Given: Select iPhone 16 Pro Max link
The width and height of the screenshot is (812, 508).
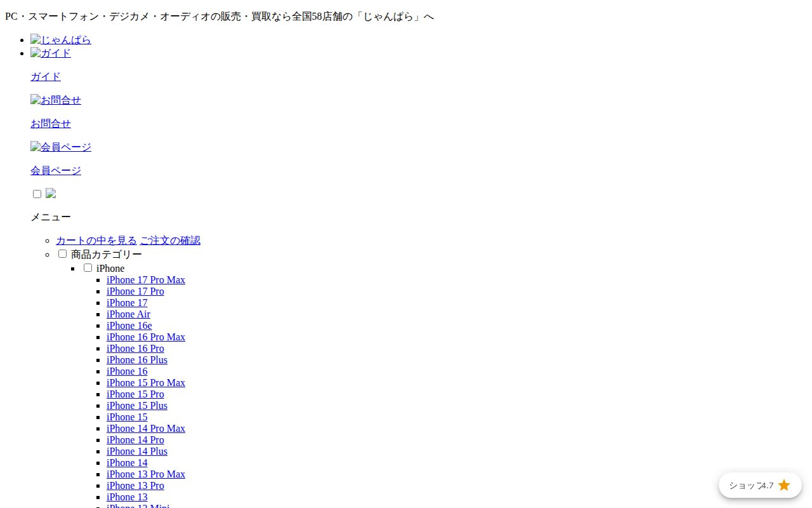Looking at the screenshot, I should (146, 337).
